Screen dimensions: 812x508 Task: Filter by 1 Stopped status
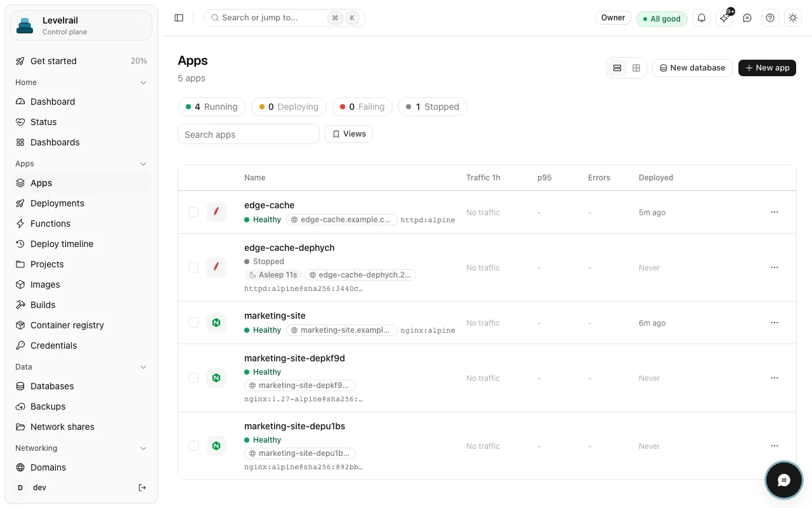(433, 107)
